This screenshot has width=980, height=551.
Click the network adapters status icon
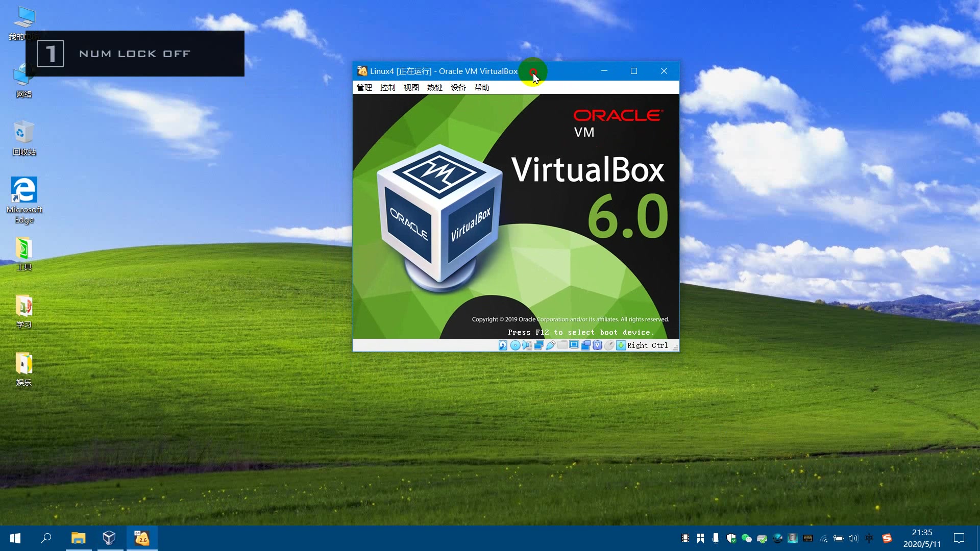point(538,345)
